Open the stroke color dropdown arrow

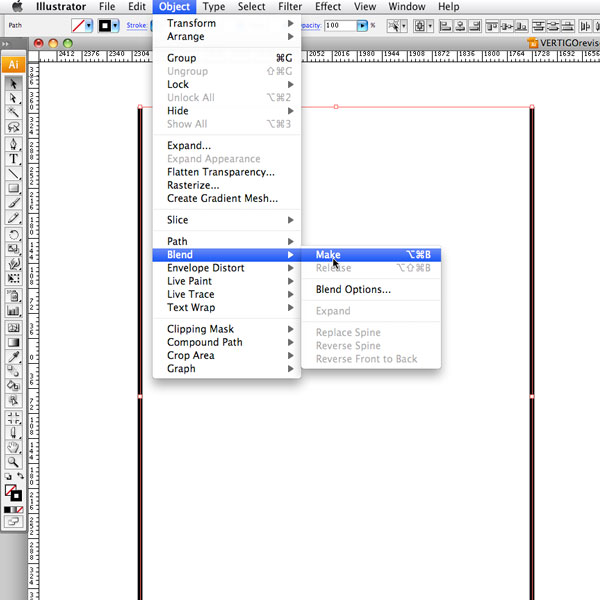[x=115, y=26]
